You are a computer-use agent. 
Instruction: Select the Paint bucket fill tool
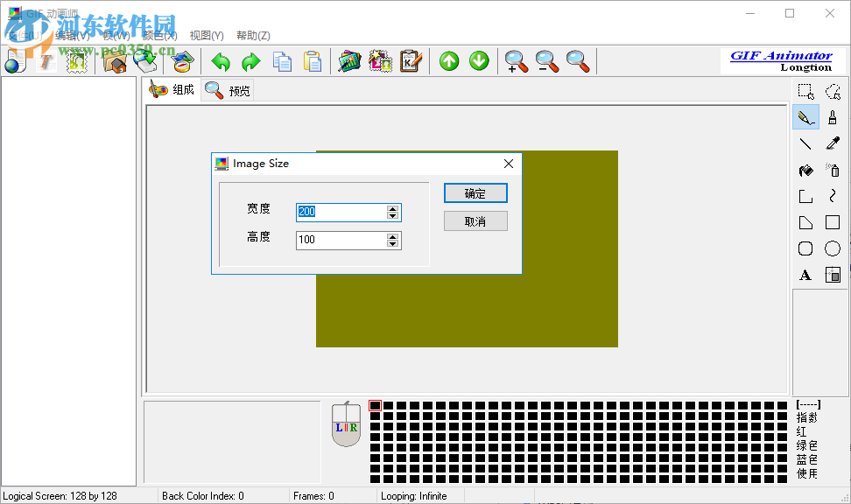point(805,170)
